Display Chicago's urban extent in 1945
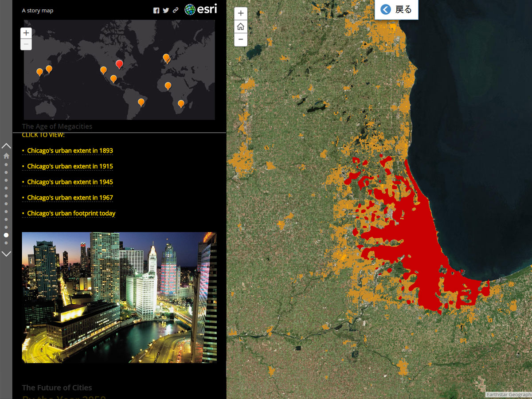Screen dimensions: 532x399 pos(70,182)
